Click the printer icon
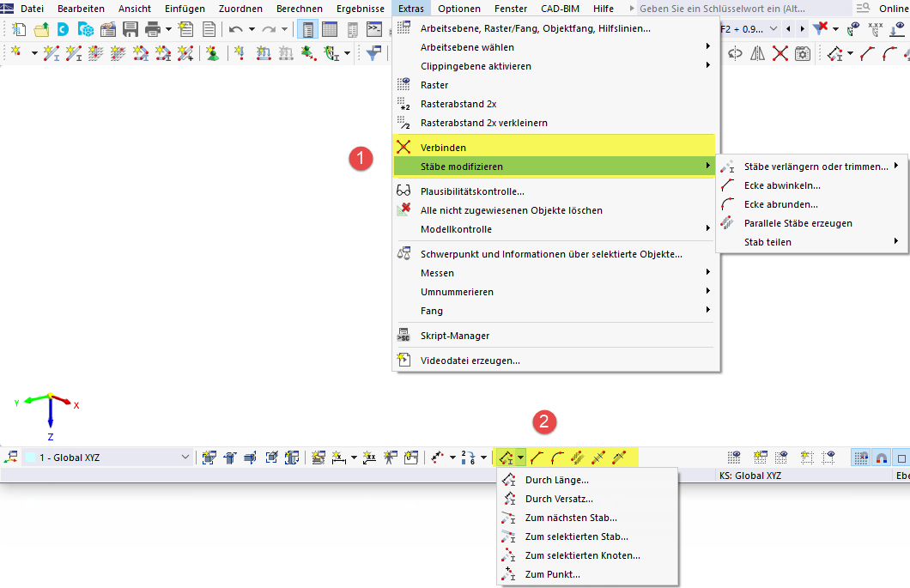The image size is (910, 588). pos(153,29)
